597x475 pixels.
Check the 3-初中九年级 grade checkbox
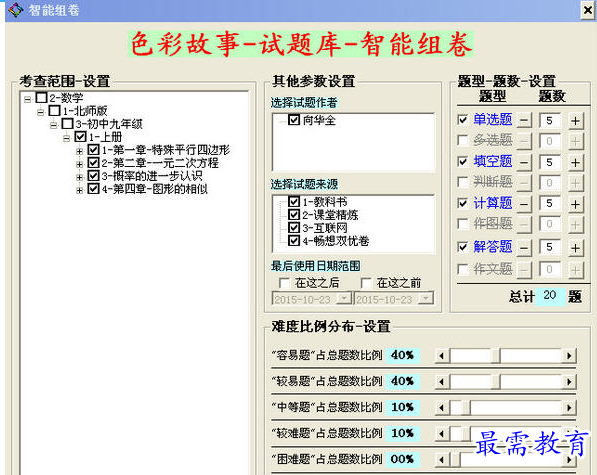tap(67, 123)
